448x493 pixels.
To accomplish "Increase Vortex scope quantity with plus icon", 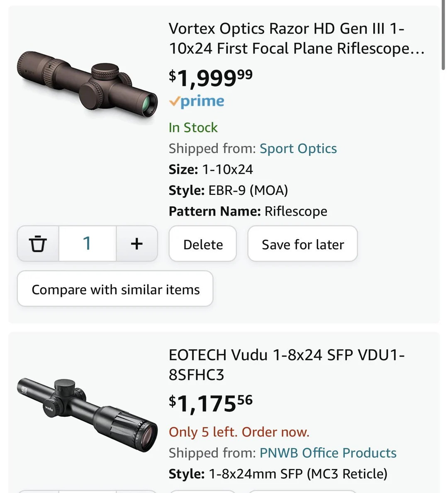I will [x=137, y=243].
